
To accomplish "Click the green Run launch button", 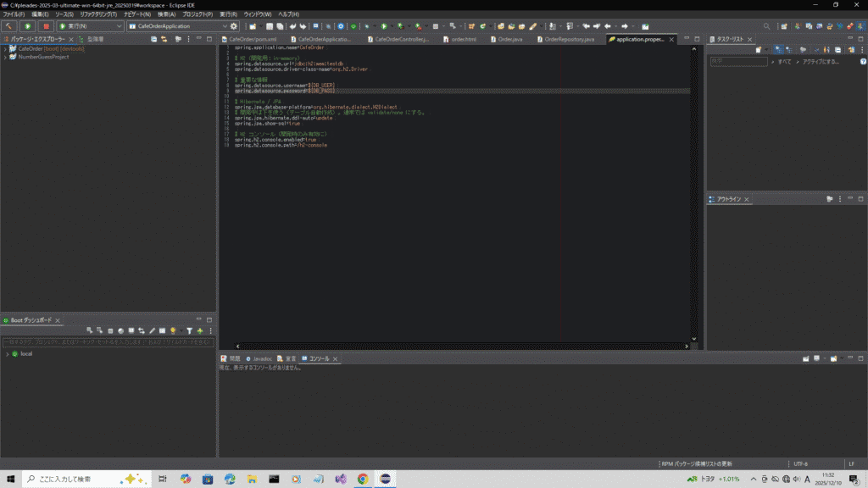I will (28, 26).
